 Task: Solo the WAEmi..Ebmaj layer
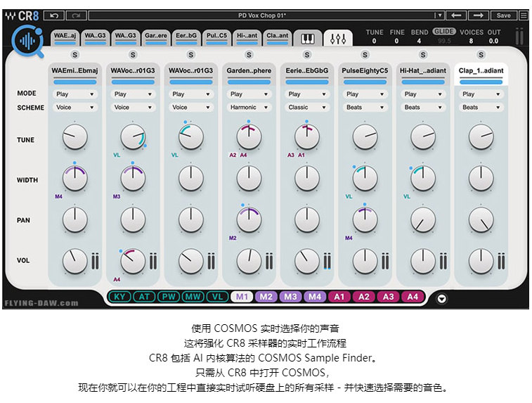click(75, 55)
